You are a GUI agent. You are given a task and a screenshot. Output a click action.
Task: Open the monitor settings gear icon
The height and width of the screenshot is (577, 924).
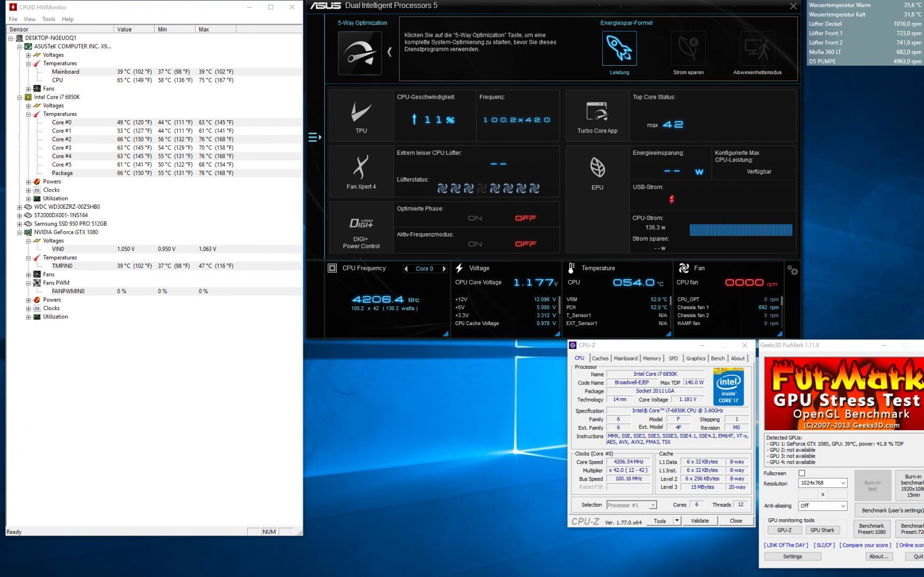pyautogui.click(x=793, y=271)
